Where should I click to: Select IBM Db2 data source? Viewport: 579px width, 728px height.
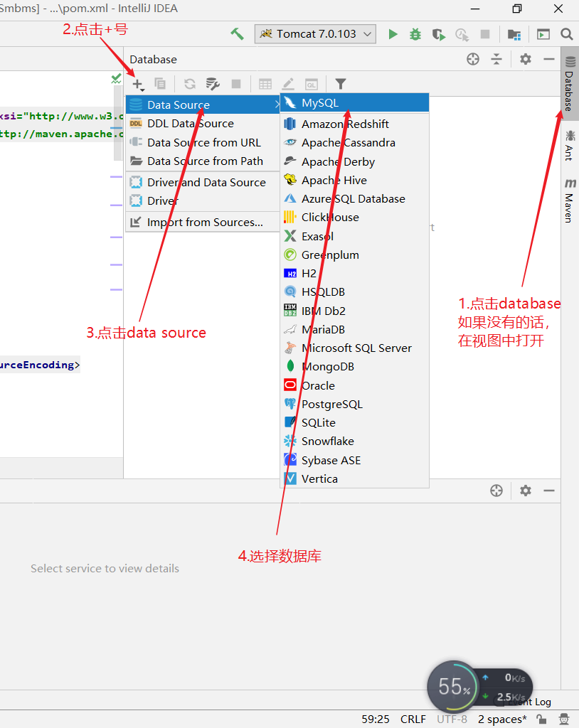coord(354,311)
